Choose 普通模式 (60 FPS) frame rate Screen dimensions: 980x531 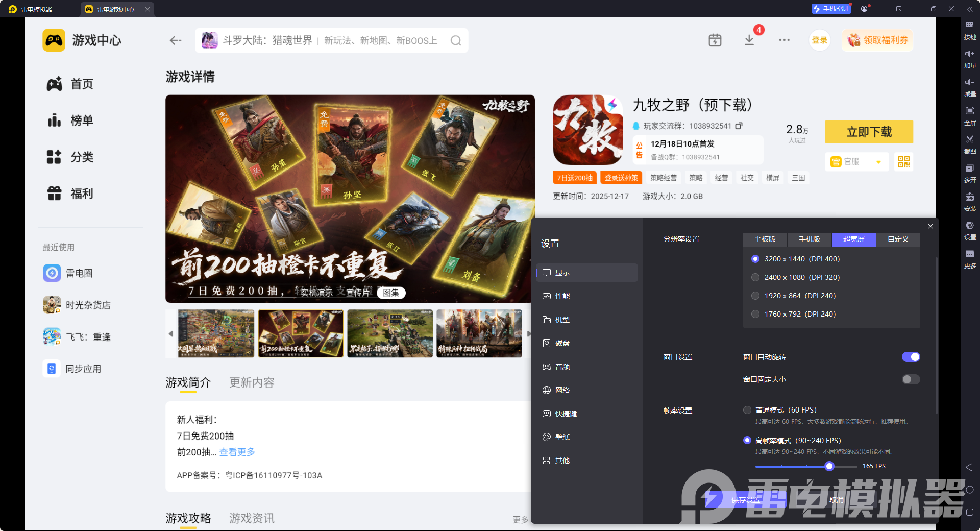pos(747,410)
